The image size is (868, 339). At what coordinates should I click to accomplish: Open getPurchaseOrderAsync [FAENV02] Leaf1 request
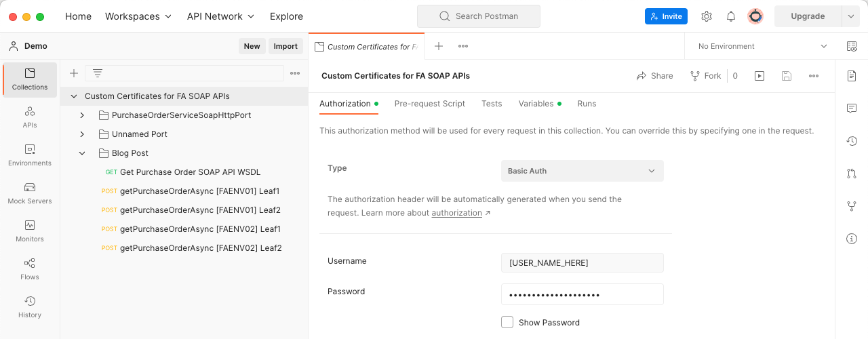(x=183, y=229)
